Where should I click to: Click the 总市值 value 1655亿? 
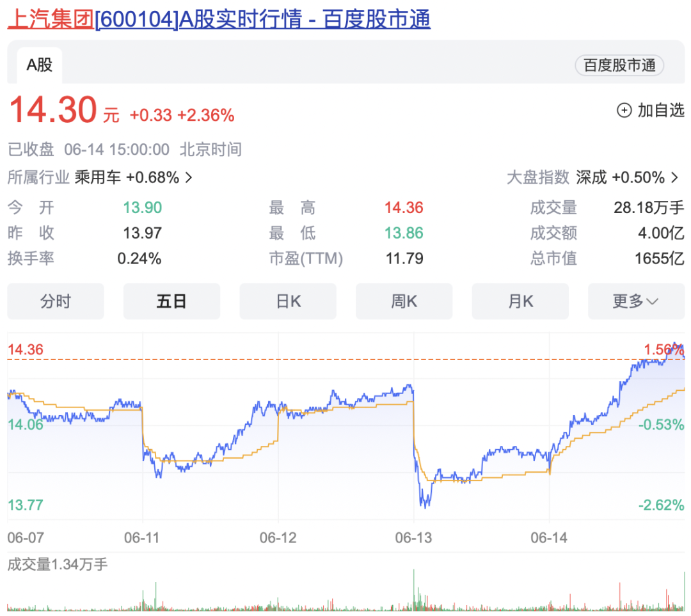coord(659,258)
